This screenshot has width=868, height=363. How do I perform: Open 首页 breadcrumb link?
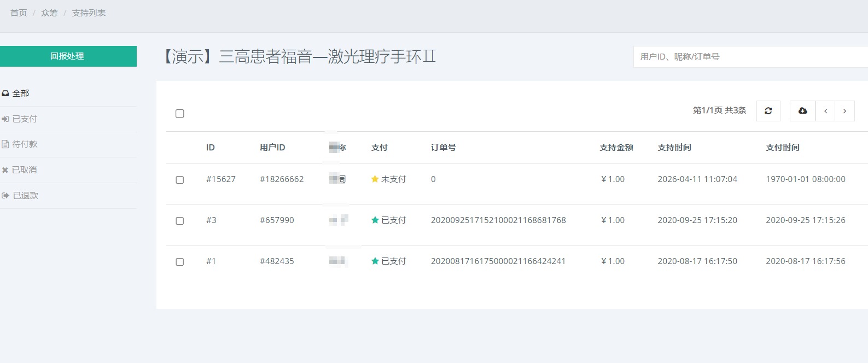[19, 13]
